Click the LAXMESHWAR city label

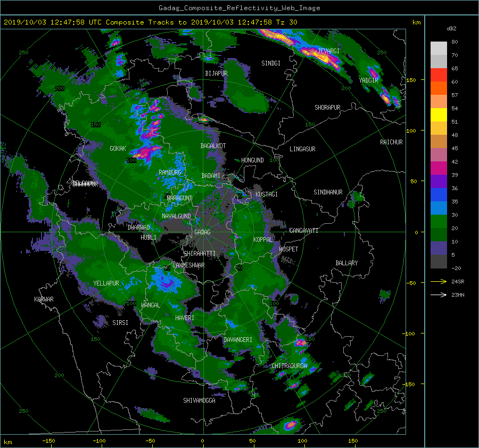tap(188, 265)
